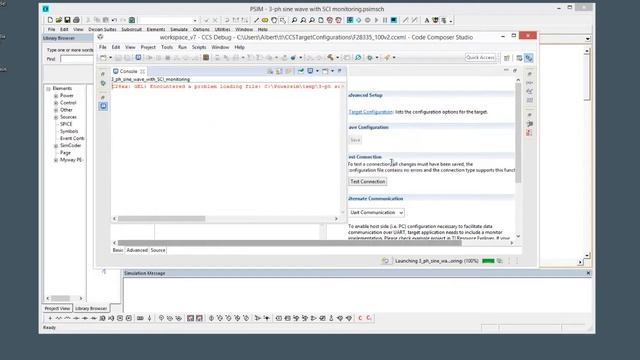Viewport: 640px width, 360px height.
Task: Click the build hammer icon in CCS toolbar
Action: click(x=331, y=58)
